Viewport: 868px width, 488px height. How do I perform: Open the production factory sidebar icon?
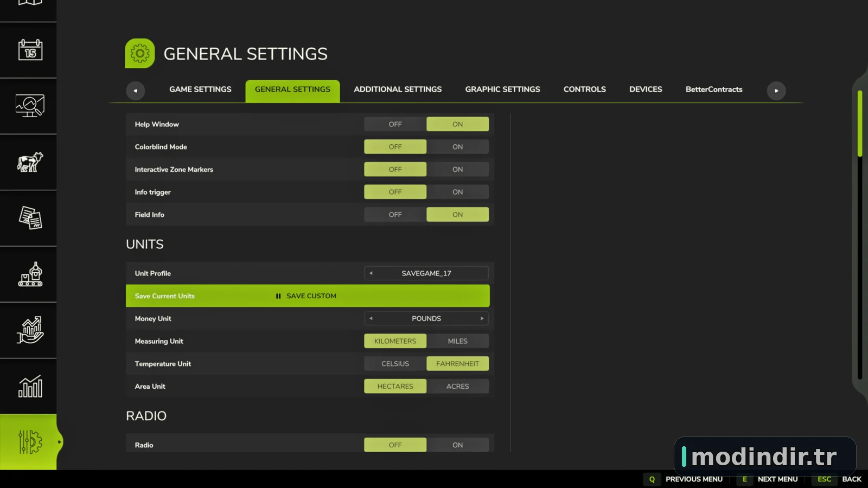click(30, 274)
